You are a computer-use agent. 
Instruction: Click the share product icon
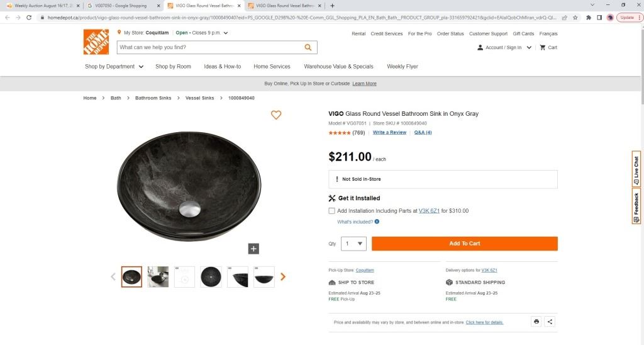tap(550, 322)
